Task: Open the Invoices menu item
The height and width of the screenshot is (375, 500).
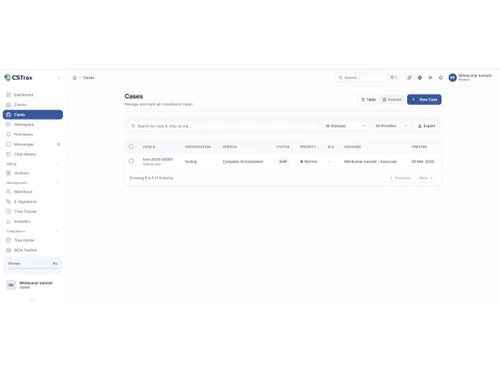Action: pyautogui.click(x=33, y=173)
